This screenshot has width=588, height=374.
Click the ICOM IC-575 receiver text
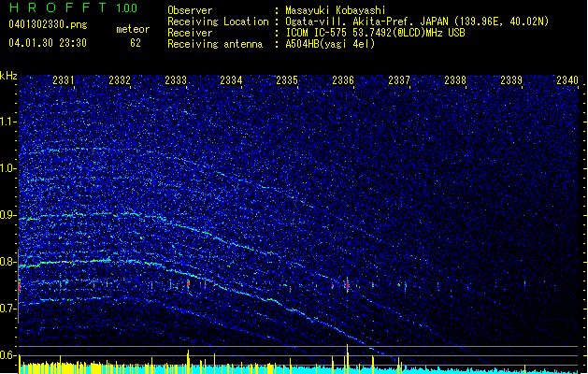point(375,33)
